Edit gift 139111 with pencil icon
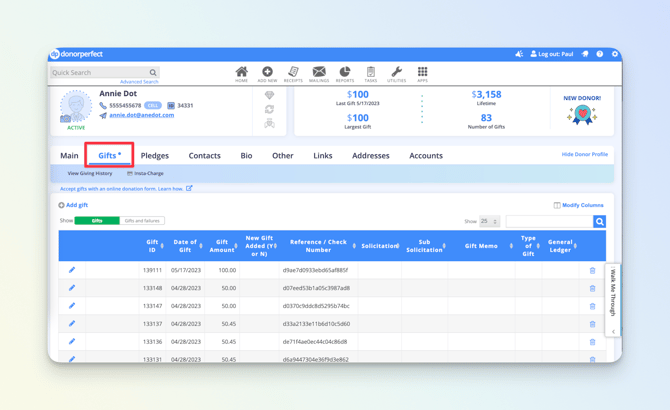 [x=72, y=270]
